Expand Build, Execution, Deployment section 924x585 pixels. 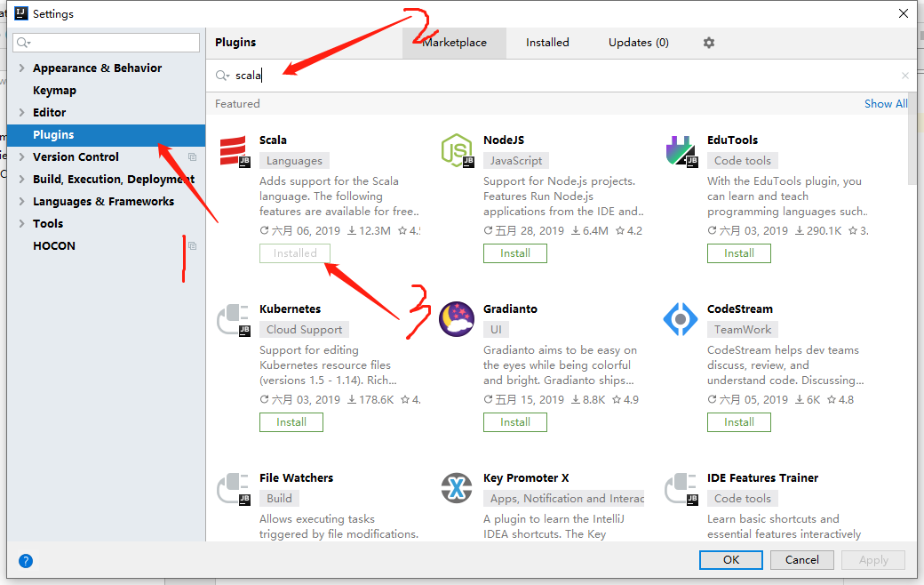point(22,180)
